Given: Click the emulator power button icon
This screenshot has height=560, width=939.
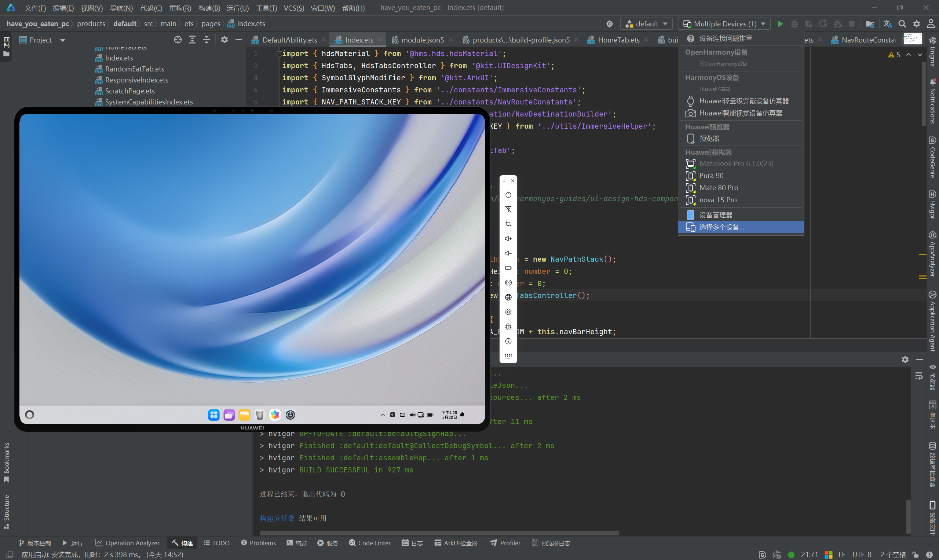Looking at the screenshot, I should [x=508, y=195].
